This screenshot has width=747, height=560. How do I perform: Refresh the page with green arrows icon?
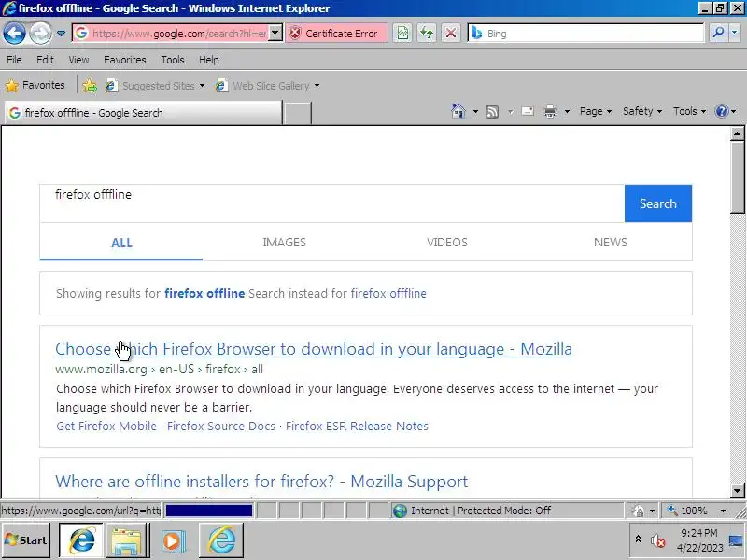[x=427, y=34]
